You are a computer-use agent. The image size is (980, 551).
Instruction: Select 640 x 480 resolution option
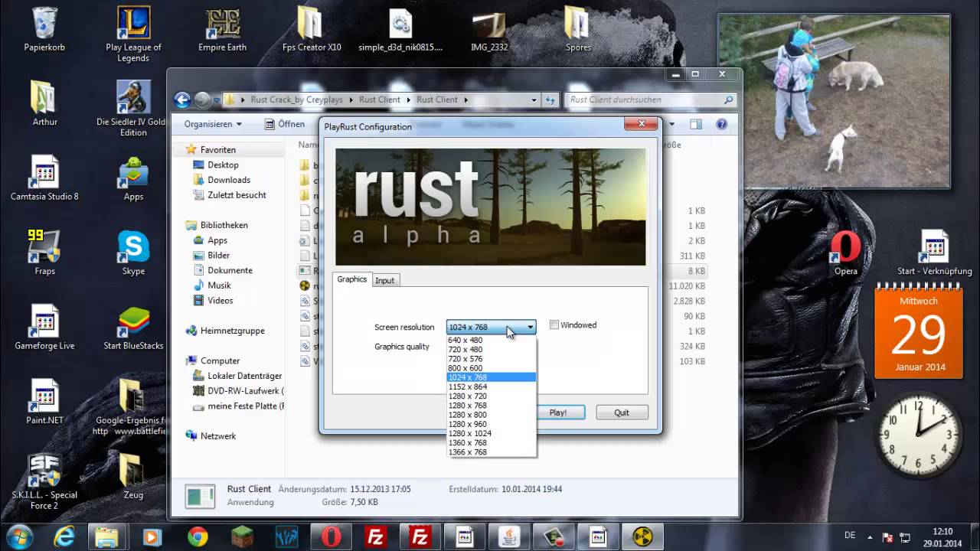pos(491,340)
